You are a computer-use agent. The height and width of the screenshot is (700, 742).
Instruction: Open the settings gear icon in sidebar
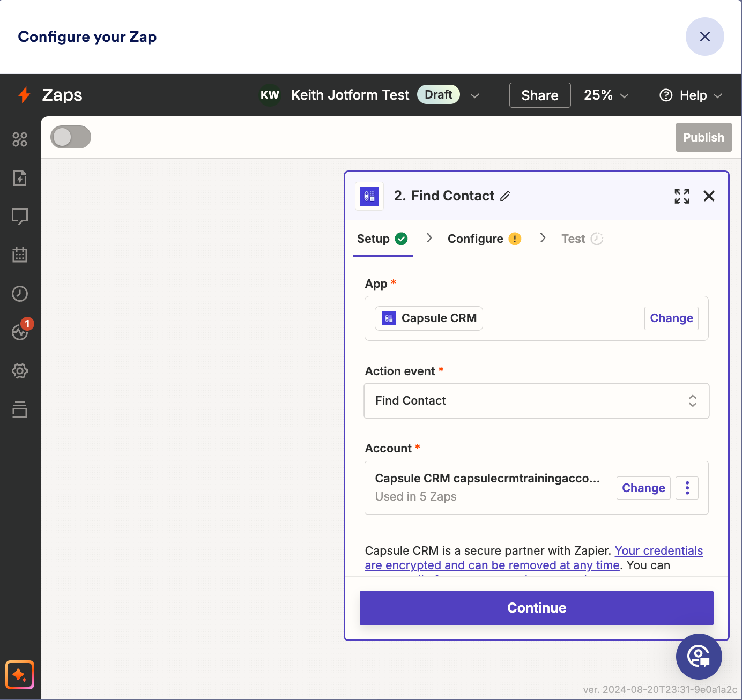(20, 371)
